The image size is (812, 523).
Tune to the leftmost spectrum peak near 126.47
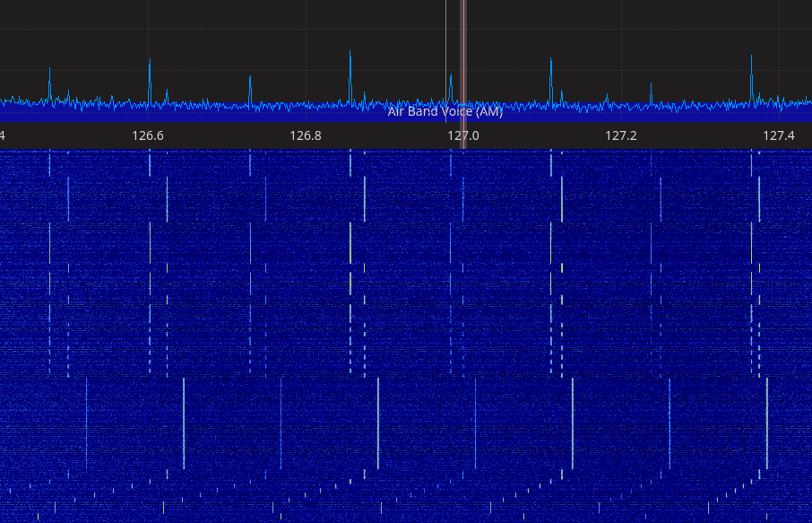click(x=49, y=83)
